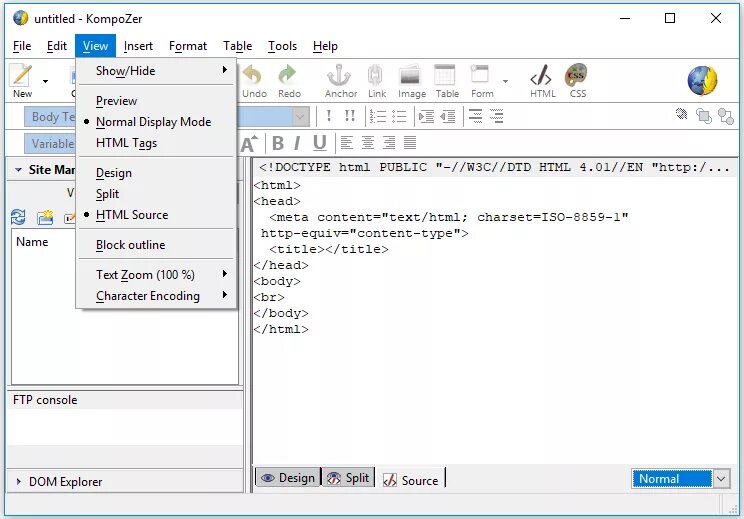
Task: Select Preview display mode
Action: pos(157,101)
